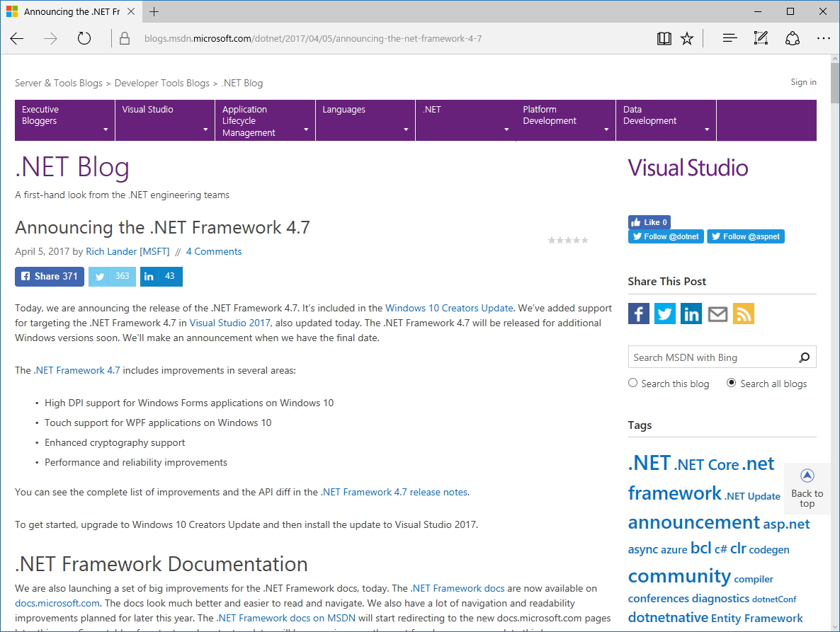Open the Entity Framework tag
This screenshot has height=632, width=840.
[x=757, y=619]
